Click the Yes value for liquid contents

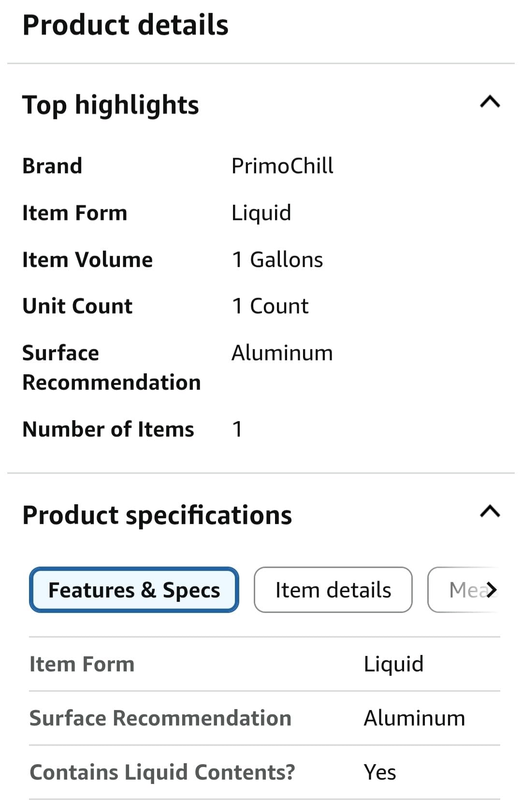[x=379, y=772]
